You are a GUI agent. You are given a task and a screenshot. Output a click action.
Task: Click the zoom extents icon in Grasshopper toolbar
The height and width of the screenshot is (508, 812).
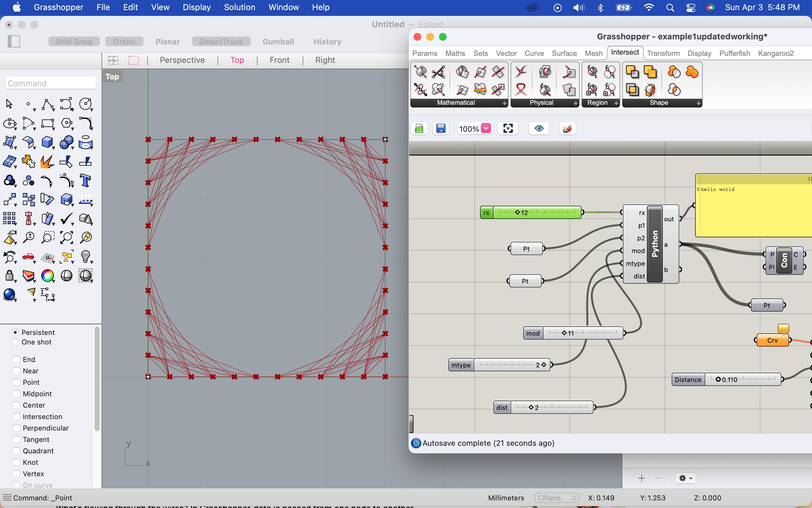click(508, 128)
